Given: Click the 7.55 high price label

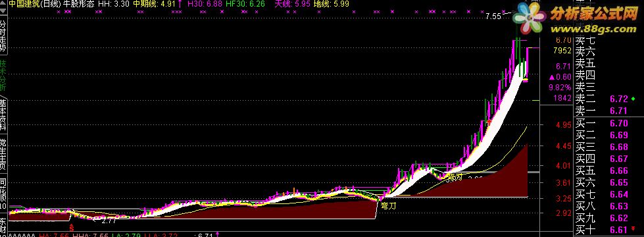Looking at the screenshot, I should (493, 16).
